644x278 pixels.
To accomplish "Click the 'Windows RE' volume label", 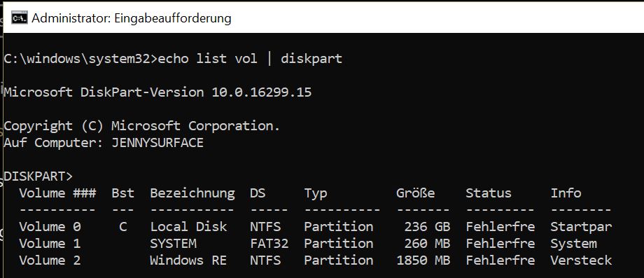I will (x=188, y=260).
